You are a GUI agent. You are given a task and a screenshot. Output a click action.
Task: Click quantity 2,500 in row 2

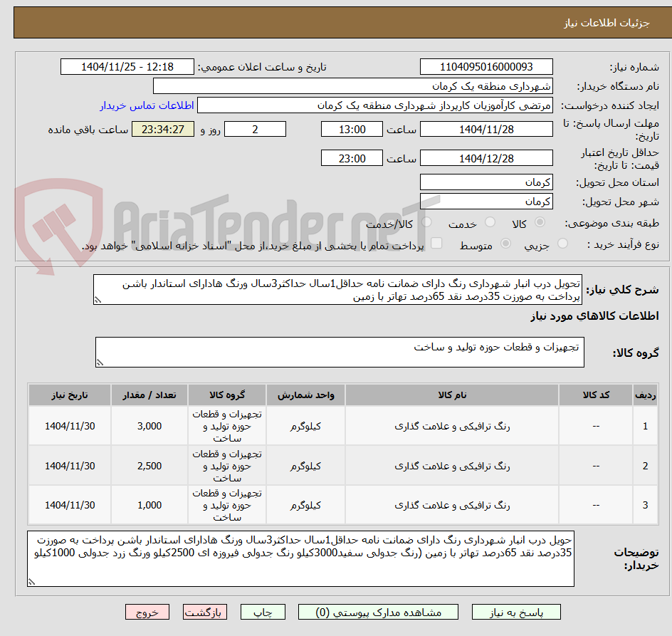coord(149,466)
